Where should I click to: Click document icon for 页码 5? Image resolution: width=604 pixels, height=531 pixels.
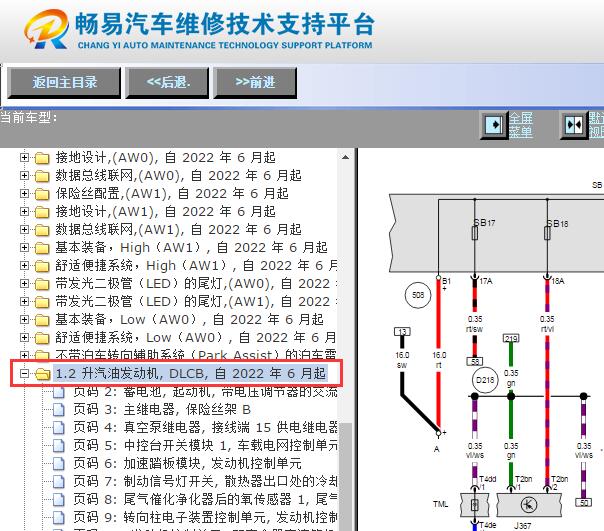[59, 445]
